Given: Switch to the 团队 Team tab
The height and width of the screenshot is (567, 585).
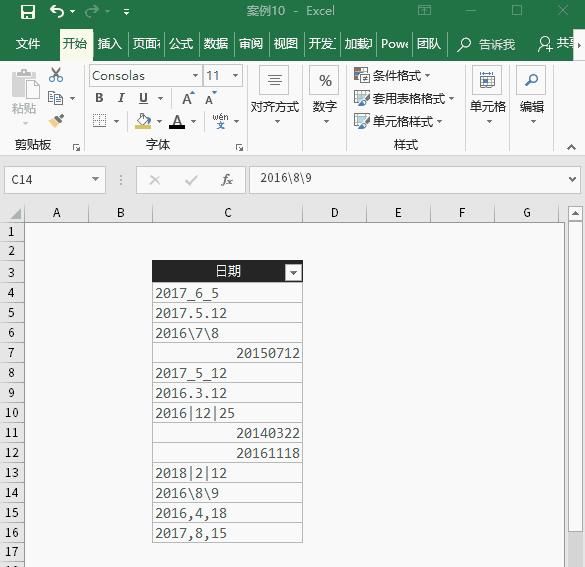Looking at the screenshot, I should 429,44.
